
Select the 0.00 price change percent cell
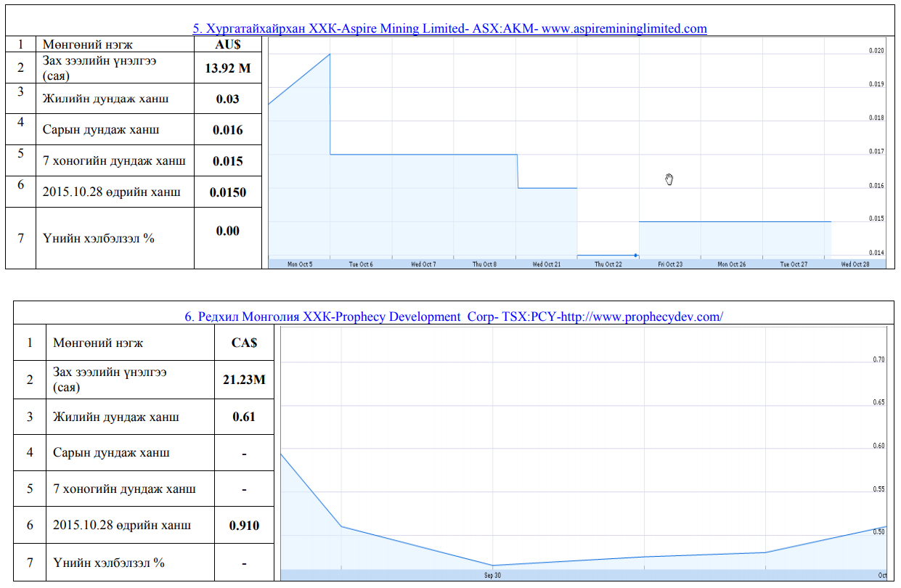227,231
